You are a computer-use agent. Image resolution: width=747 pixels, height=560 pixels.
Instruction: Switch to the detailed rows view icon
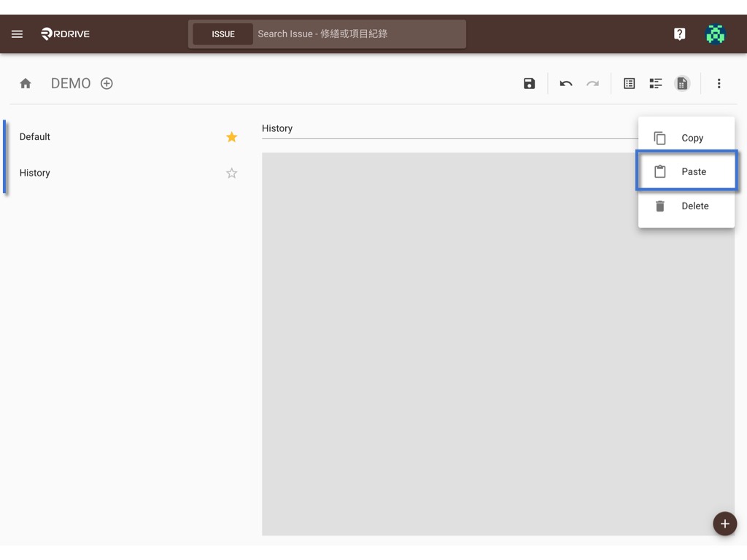(x=656, y=83)
